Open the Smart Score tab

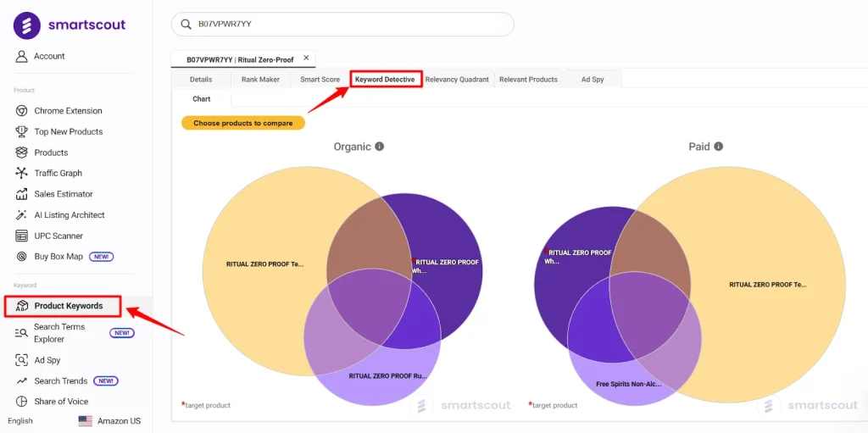(320, 79)
